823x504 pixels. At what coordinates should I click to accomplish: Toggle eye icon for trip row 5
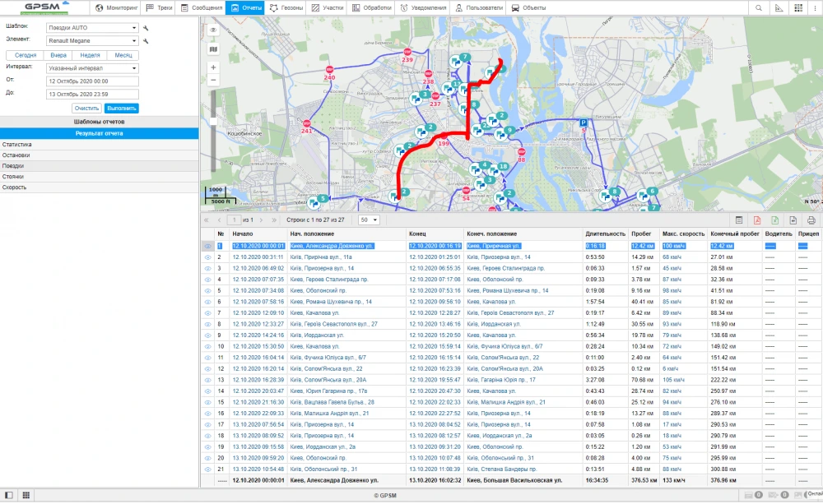[208, 291]
